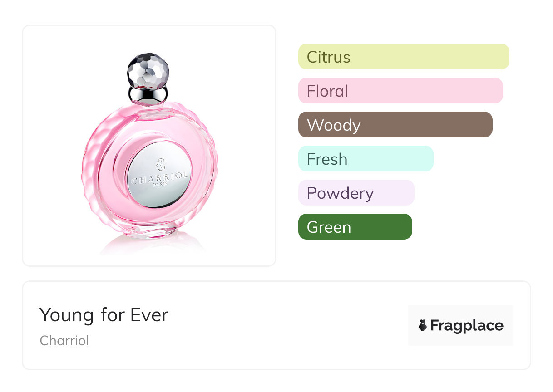
Task: Choose the dark Green accord bar
Action: click(355, 227)
